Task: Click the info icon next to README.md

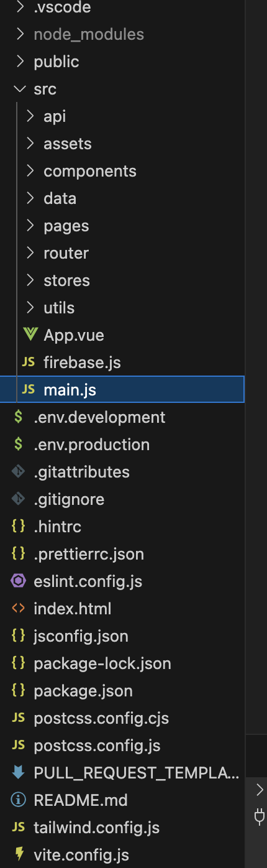Action: pyautogui.click(x=19, y=800)
